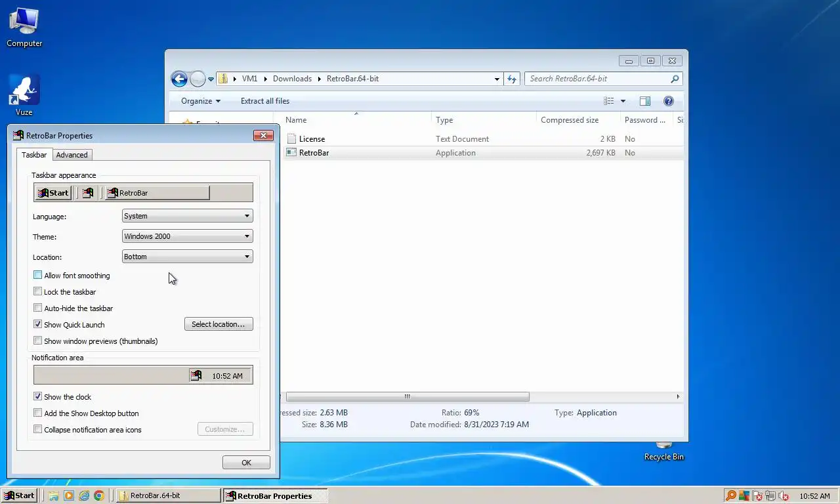The height and width of the screenshot is (504, 840).
Task: Click the zip folder icon in address bar
Action: 223,79
